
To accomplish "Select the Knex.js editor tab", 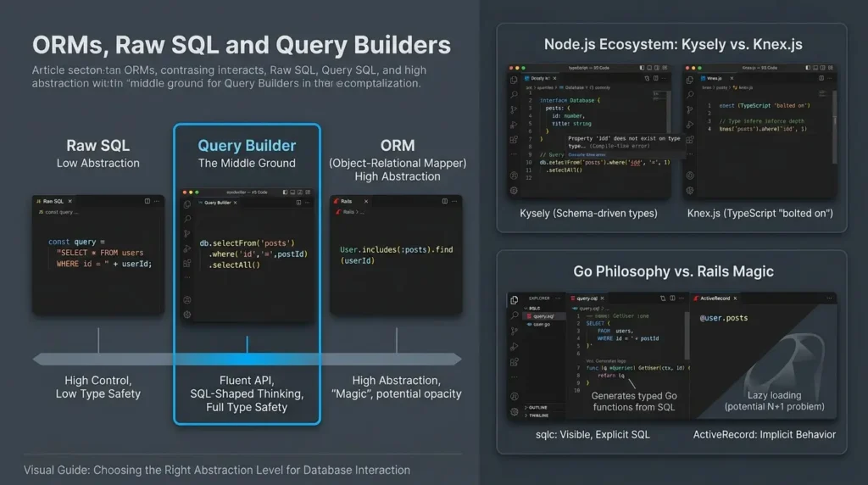I will point(717,78).
